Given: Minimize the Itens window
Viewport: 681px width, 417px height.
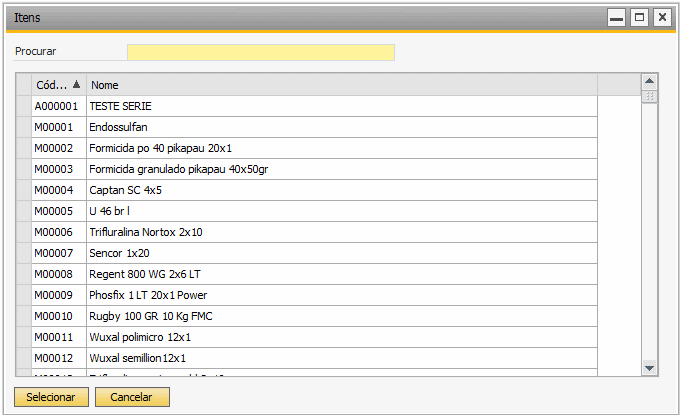Looking at the screenshot, I should tap(616, 18).
